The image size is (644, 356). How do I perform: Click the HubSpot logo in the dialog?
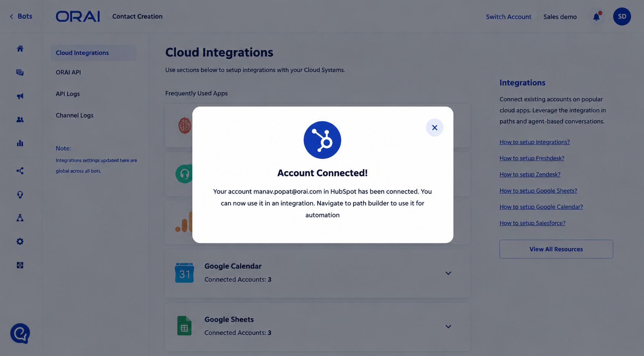click(x=322, y=140)
